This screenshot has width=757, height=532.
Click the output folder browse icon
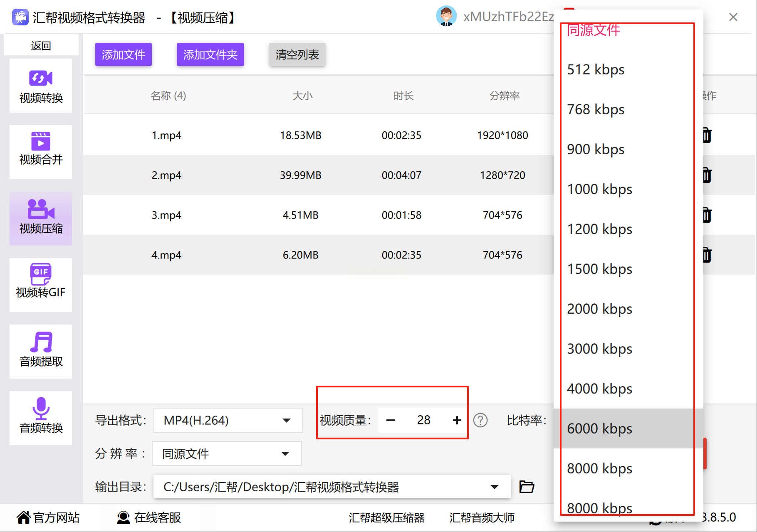(x=527, y=486)
